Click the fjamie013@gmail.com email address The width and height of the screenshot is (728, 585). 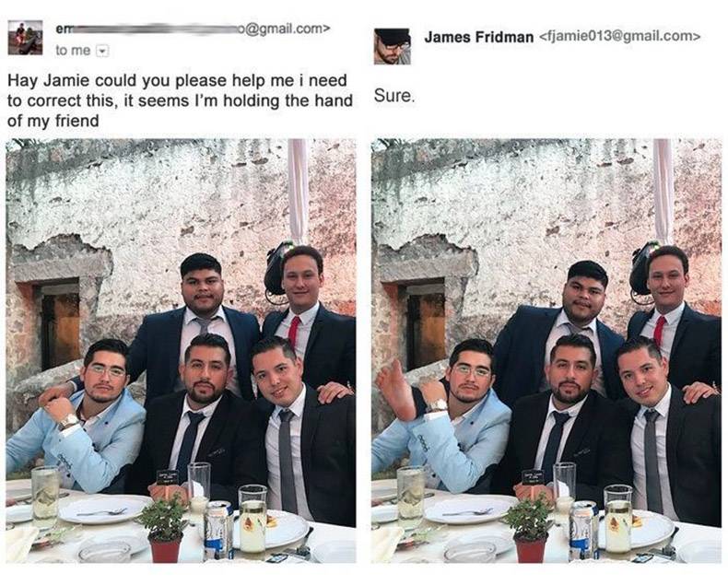pyautogui.click(x=619, y=36)
